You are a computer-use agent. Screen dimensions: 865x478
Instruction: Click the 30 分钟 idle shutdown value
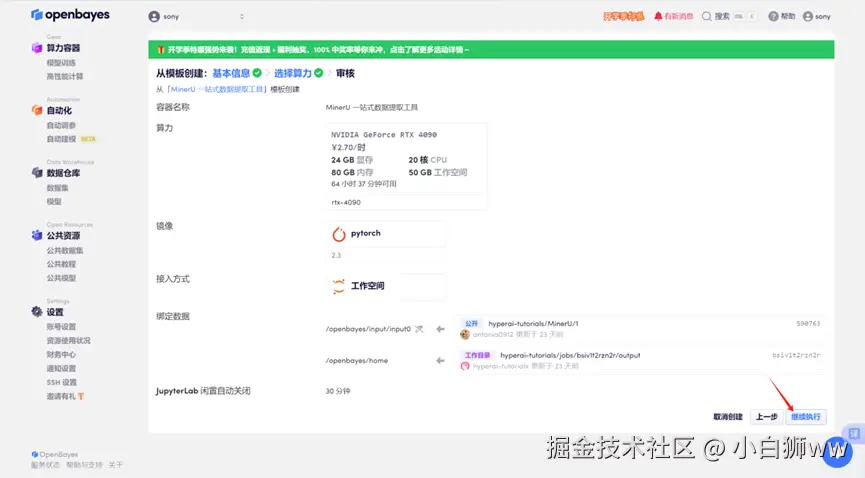pos(338,391)
